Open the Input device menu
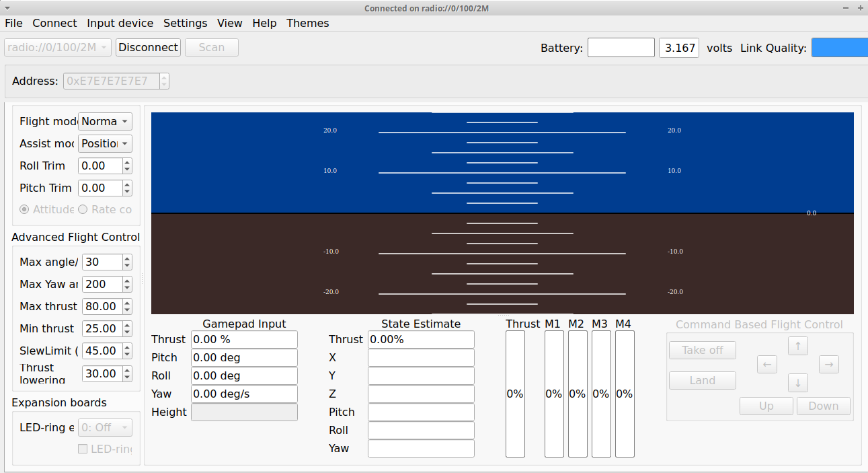This screenshot has width=868, height=473. [x=120, y=23]
